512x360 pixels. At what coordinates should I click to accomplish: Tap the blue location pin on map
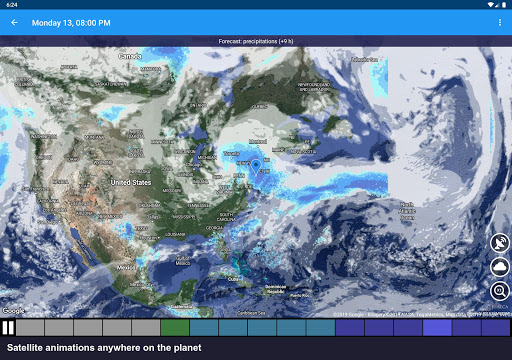point(256,167)
